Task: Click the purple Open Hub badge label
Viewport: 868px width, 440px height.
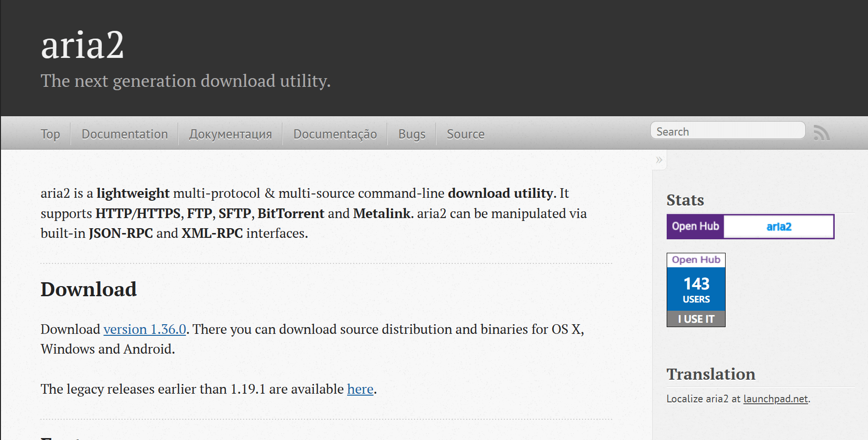Action: point(695,226)
